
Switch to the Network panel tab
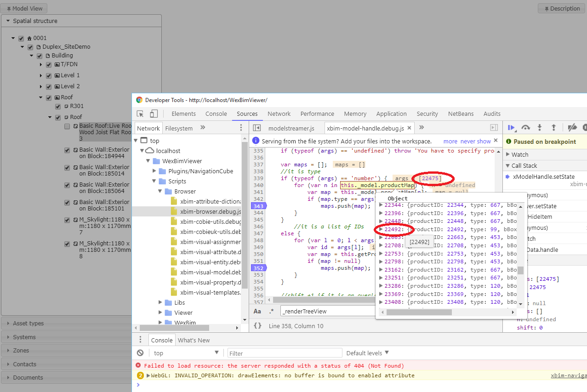click(279, 114)
